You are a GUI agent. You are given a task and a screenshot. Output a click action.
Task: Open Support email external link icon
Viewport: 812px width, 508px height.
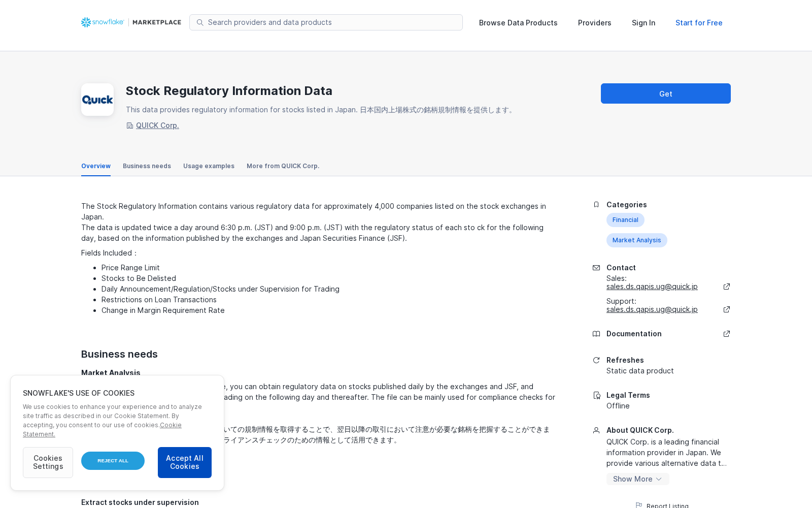(x=727, y=309)
